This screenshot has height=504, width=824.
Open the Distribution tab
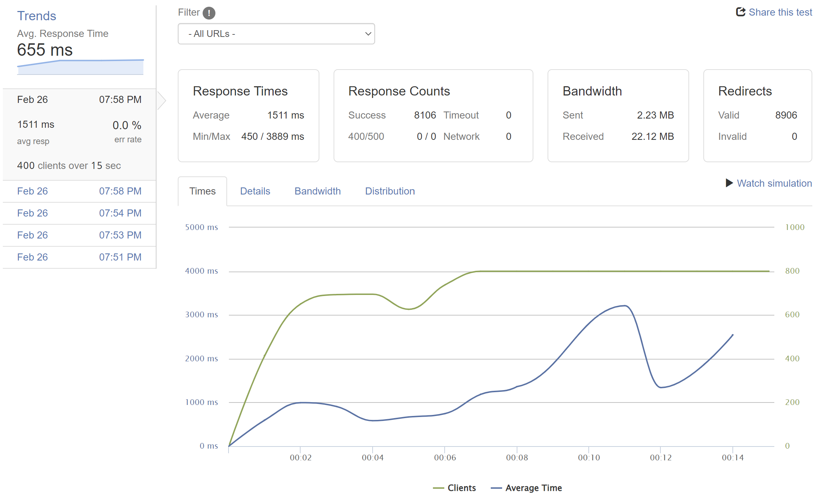(x=390, y=191)
